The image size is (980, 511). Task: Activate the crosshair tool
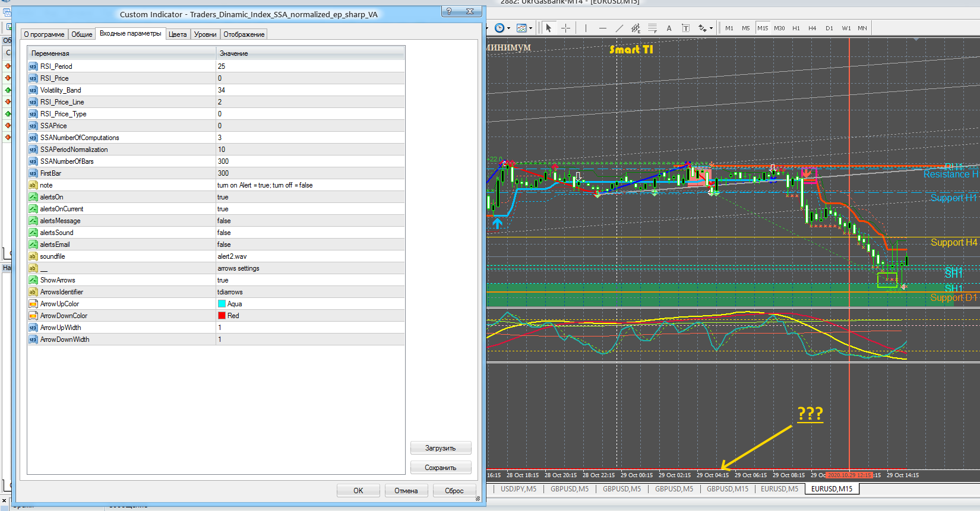(x=565, y=28)
